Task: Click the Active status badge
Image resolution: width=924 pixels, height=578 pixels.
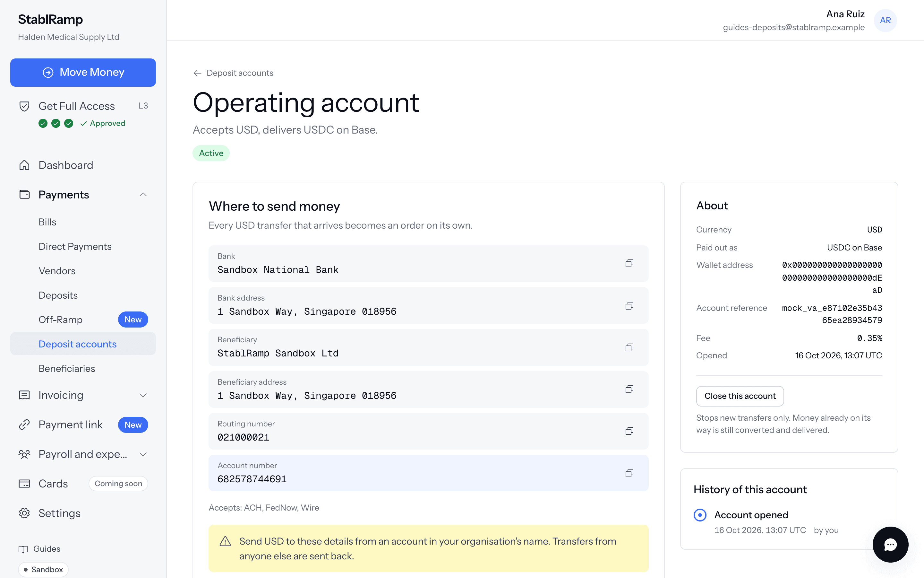Action: pyautogui.click(x=211, y=153)
